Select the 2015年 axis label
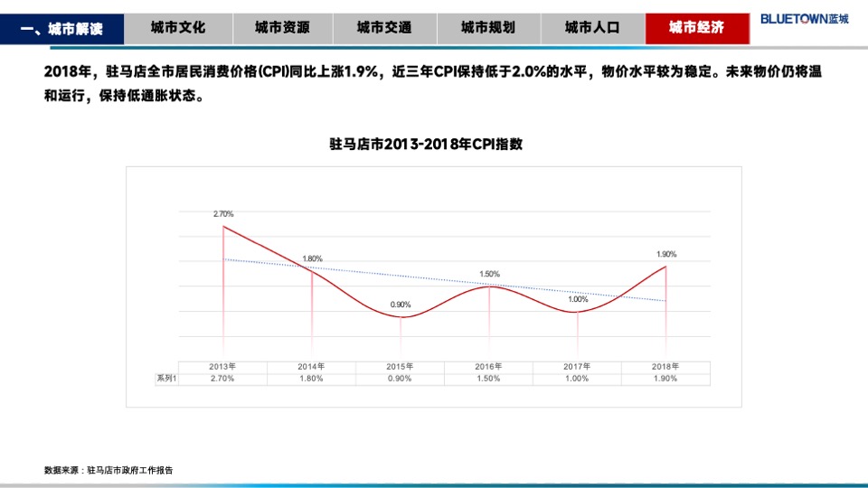The height and width of the screenshot is (488, 868). (401, 366)
